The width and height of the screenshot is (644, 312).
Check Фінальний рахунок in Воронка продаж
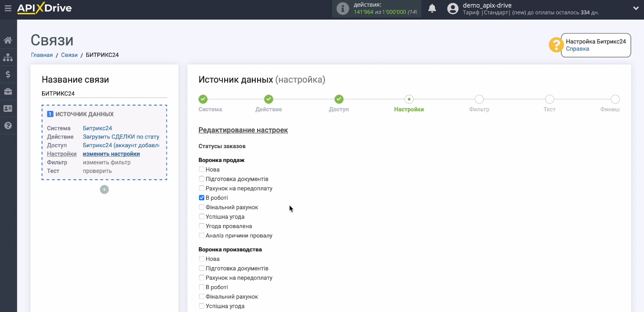pos(202,207)
